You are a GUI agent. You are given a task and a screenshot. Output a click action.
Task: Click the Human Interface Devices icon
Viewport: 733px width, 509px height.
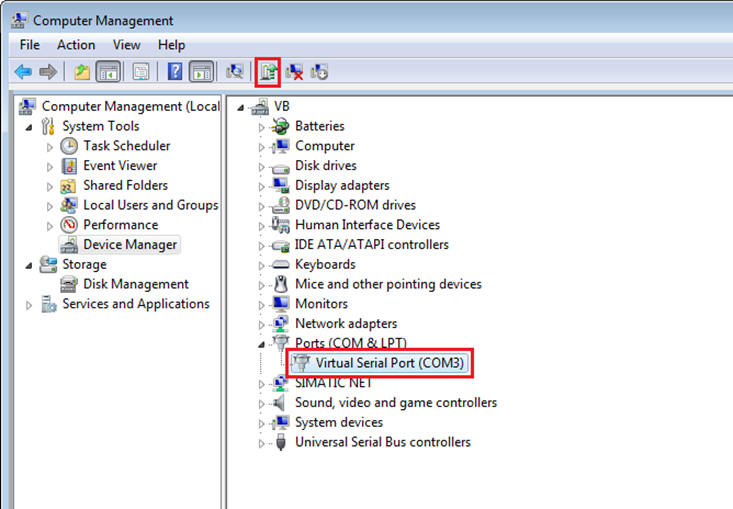click(280, 225)
